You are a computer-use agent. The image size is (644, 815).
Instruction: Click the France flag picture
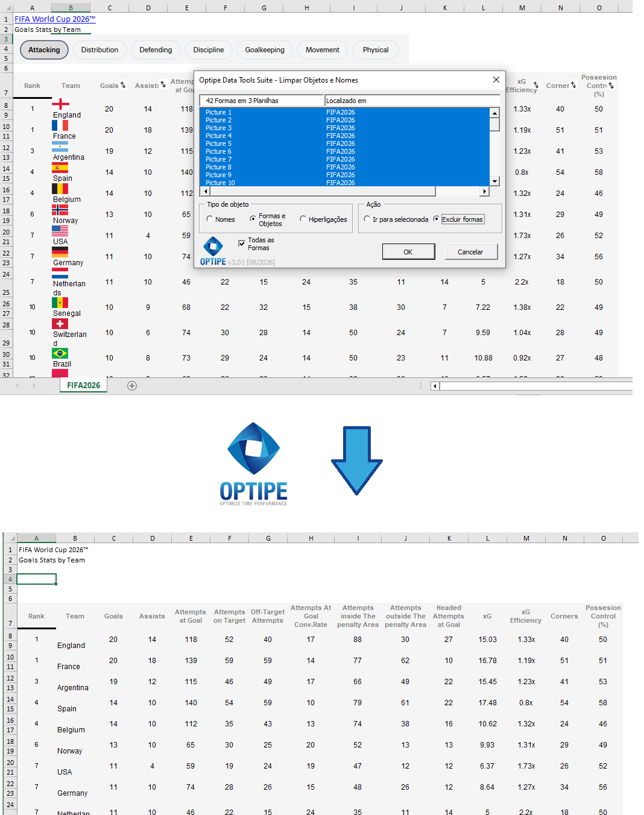(60, 125)
